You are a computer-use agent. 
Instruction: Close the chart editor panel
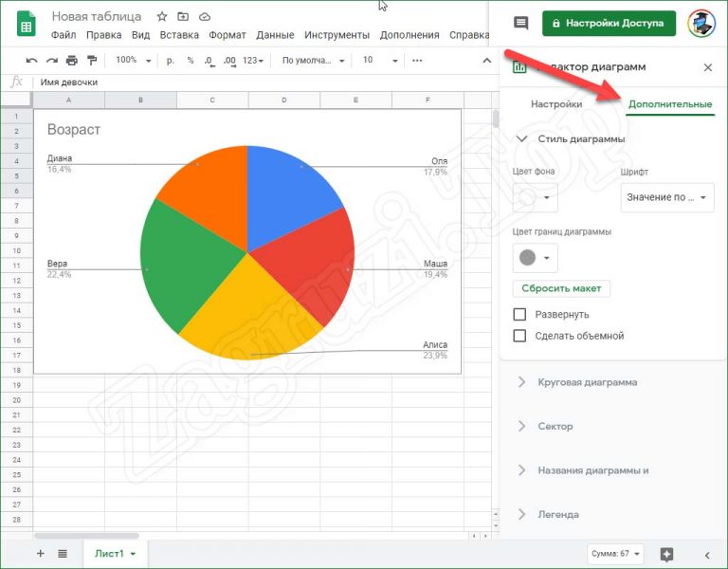click(x=707, y=68)
